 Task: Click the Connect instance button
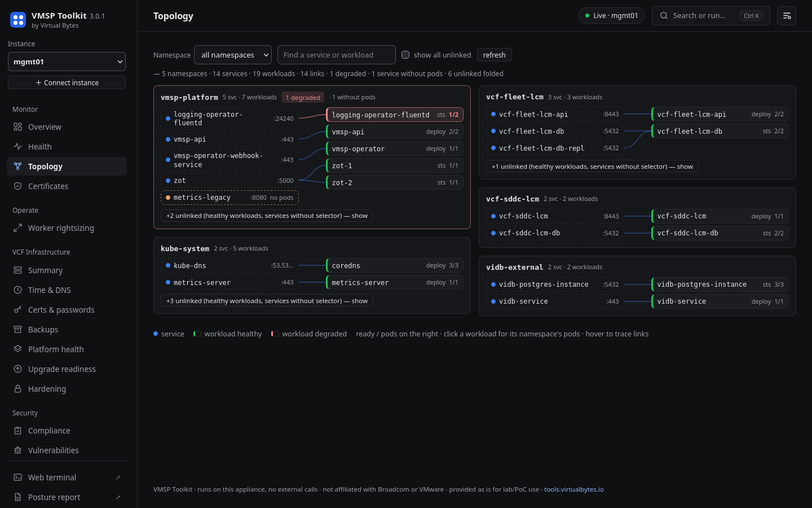67,82
